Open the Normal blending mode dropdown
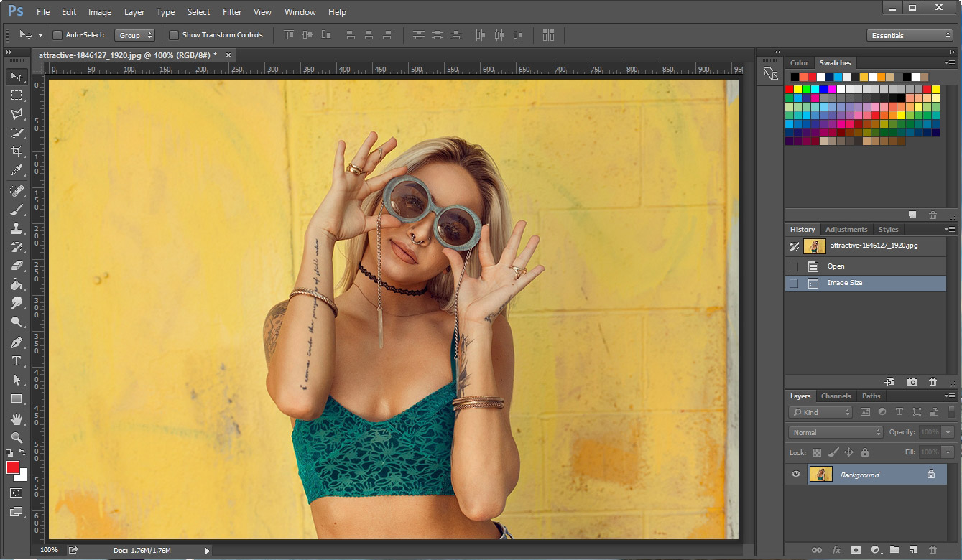The width and height of the screenshot is (962, 560). click(836, 432)
